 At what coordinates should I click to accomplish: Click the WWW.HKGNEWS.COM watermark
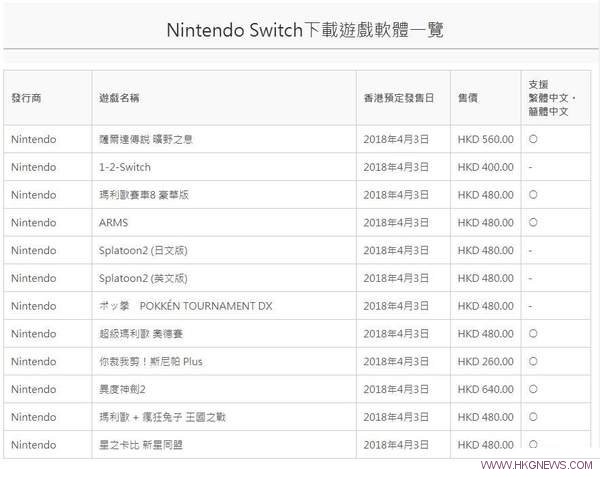pyautogui.click(x=535, y=466)
